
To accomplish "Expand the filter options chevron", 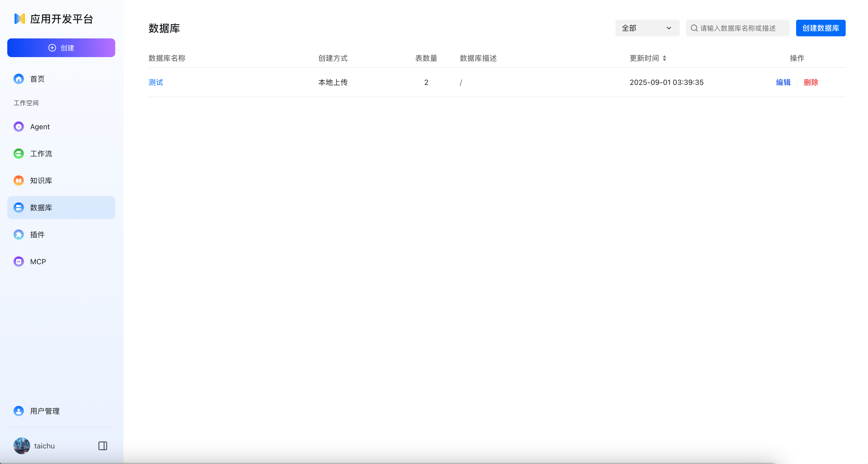I will point(669,28).
